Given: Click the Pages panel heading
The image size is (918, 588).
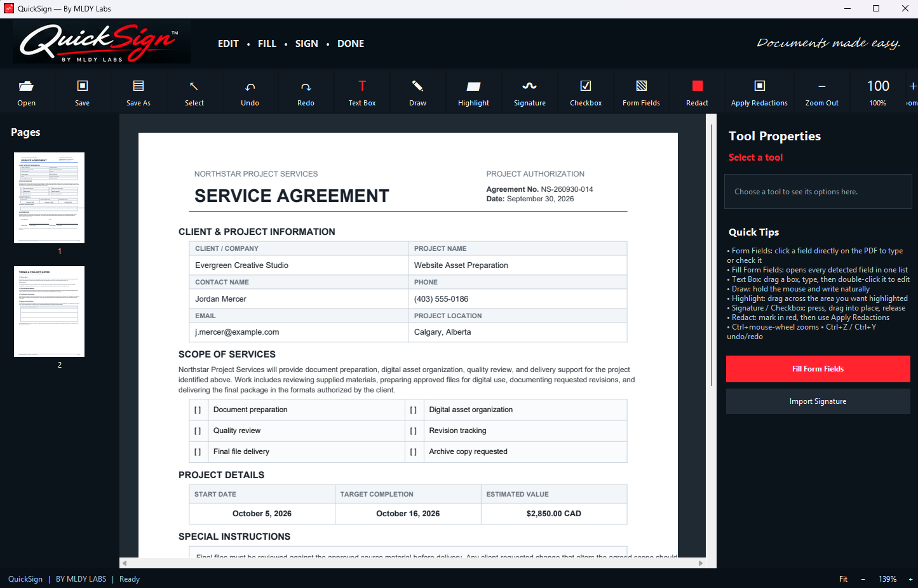Looking at the screenshot, I should point(25,132).
